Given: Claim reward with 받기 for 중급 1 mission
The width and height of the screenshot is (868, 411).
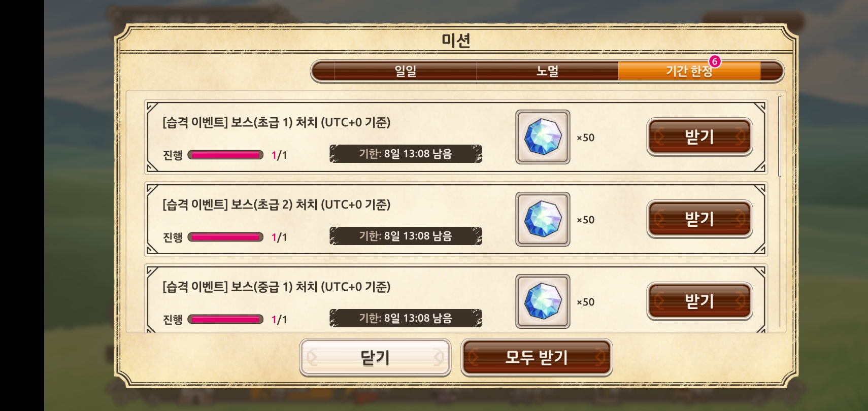Looking at the screenshot, I should (x=699, y=301).
